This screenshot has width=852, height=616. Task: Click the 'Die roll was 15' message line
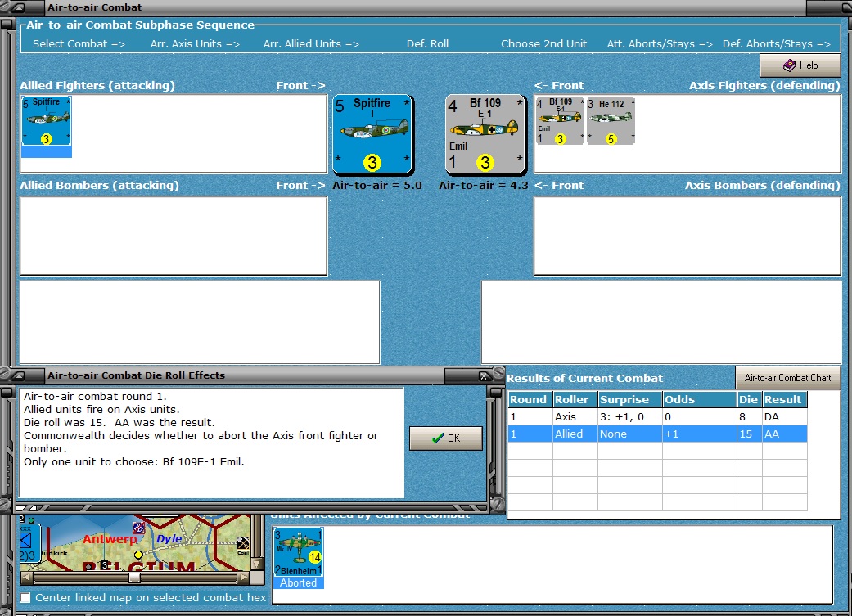tap(119, 423)
